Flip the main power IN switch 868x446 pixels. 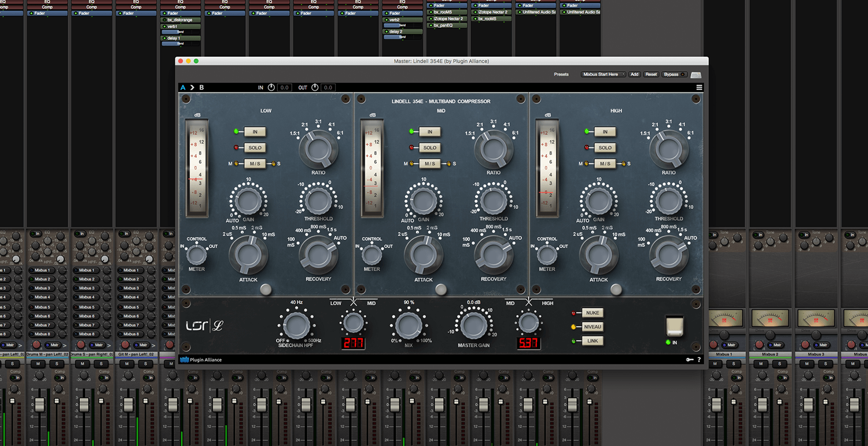coord(675,326)
